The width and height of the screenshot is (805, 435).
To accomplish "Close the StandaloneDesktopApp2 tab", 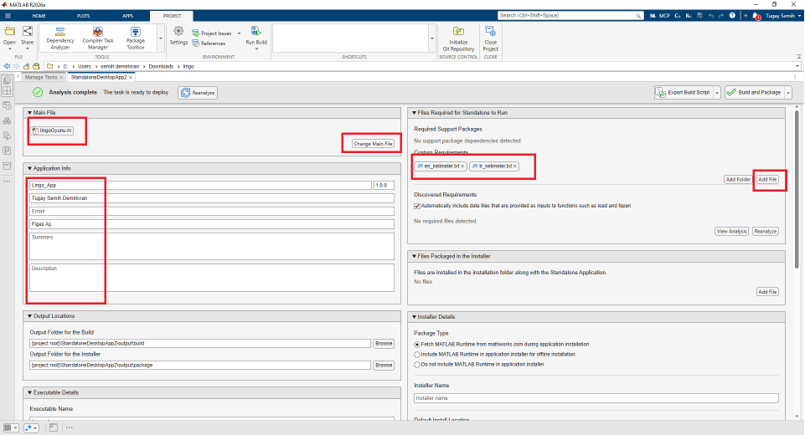I will point(130,78).
